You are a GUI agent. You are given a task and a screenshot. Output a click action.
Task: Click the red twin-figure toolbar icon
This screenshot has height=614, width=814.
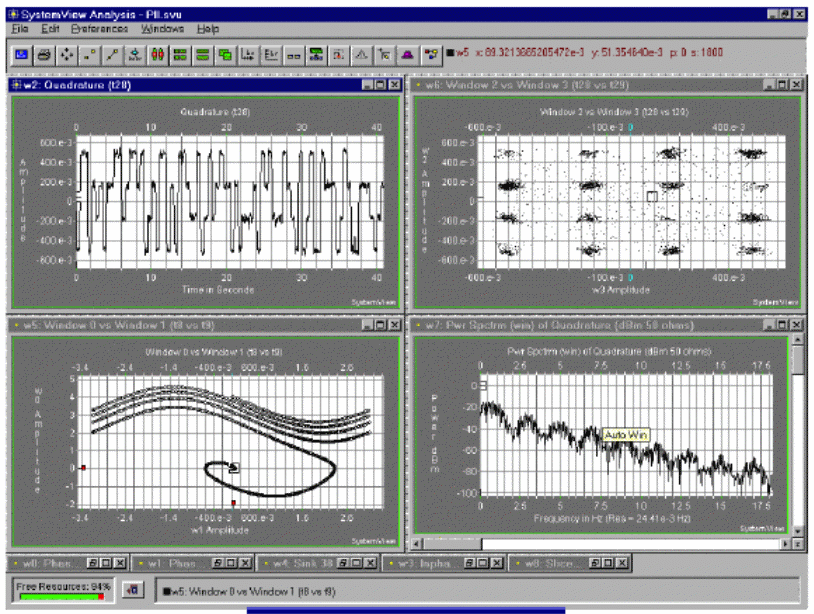[157, 55]
